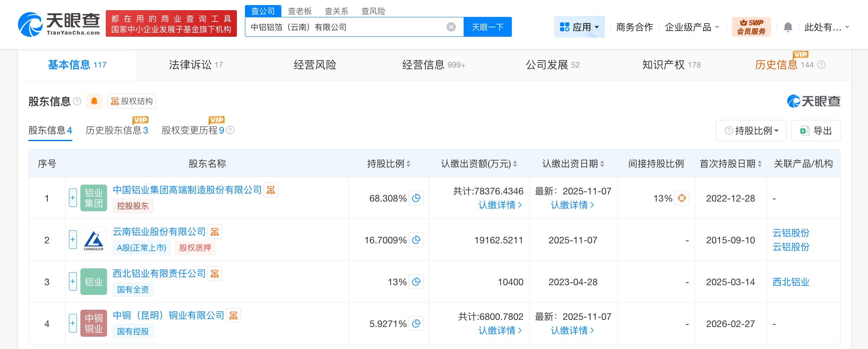Select the 历史股东信息 sub-tab
The height and width of the screenshot is (349, 868).
point(116,130)
